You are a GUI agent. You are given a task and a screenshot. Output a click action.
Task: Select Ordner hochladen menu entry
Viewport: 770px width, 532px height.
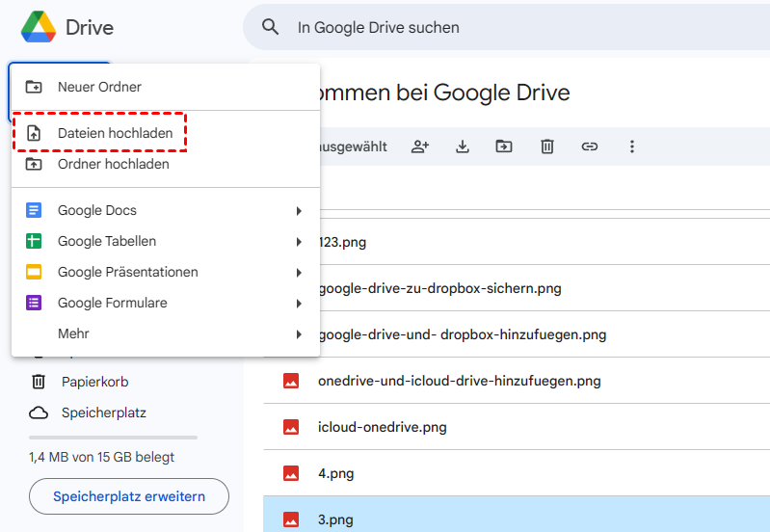click(x=113, y=164)
